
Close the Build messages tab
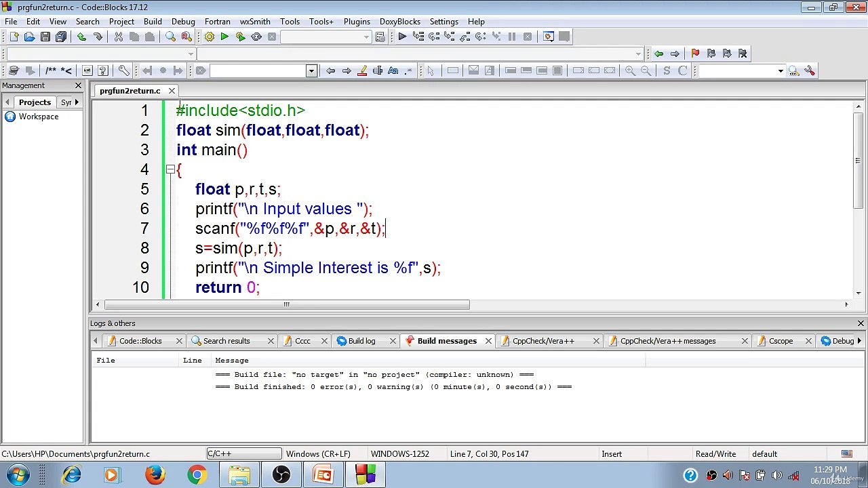(x=488, y=341)
